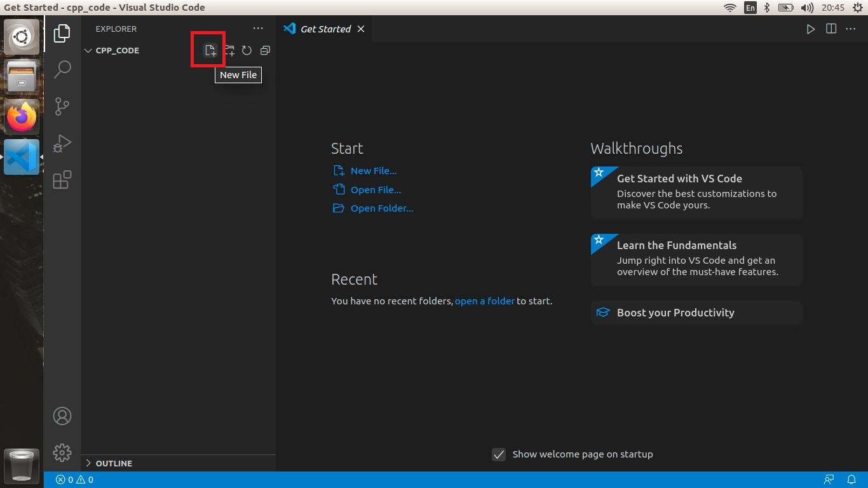Open errors and warnings status indicator
The width and height of the screenshot is (868, 488).
coord(74,480)
